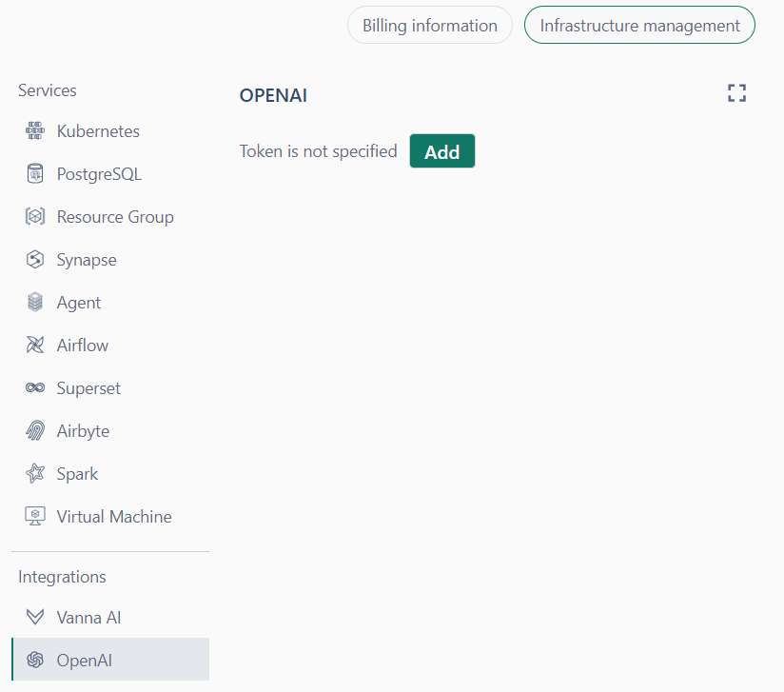The width and height of the screenshot is (784, 692).
Task: Select the Virtual Machine label
Action: [x=114, y=516]
